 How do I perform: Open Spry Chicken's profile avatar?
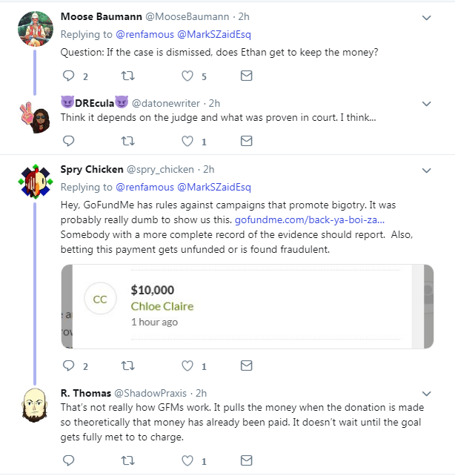tap(36, 182)
